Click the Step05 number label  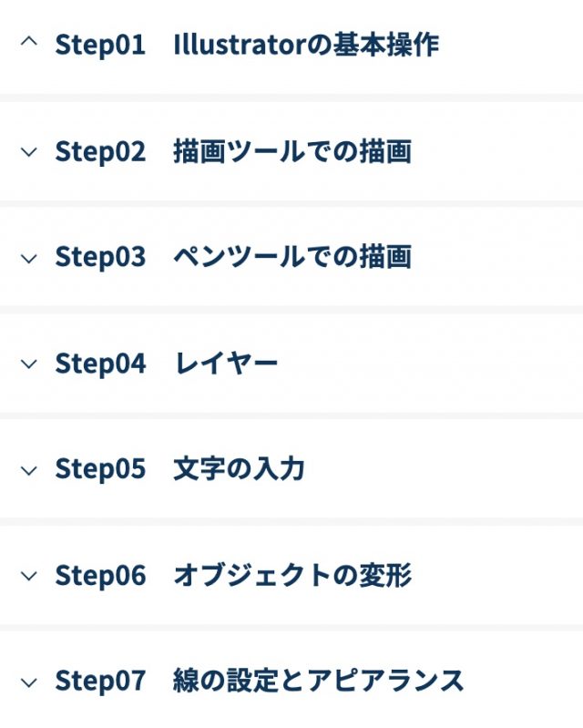[100, 469]
